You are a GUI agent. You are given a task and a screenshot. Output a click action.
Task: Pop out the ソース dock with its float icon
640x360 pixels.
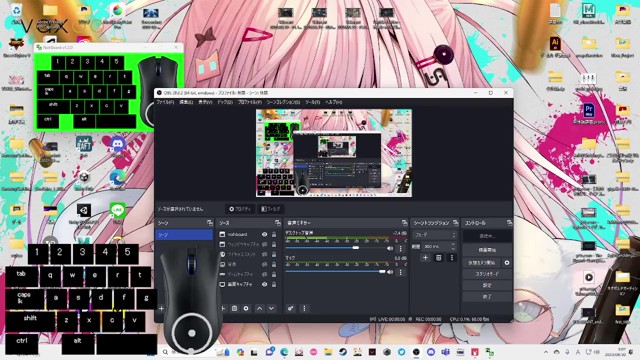tap(278, 223)
